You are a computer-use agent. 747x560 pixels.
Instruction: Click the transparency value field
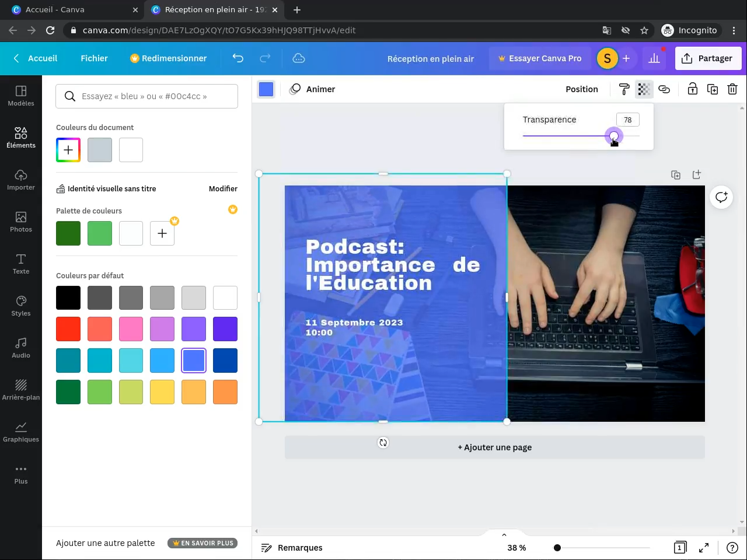tap(628, 120)
